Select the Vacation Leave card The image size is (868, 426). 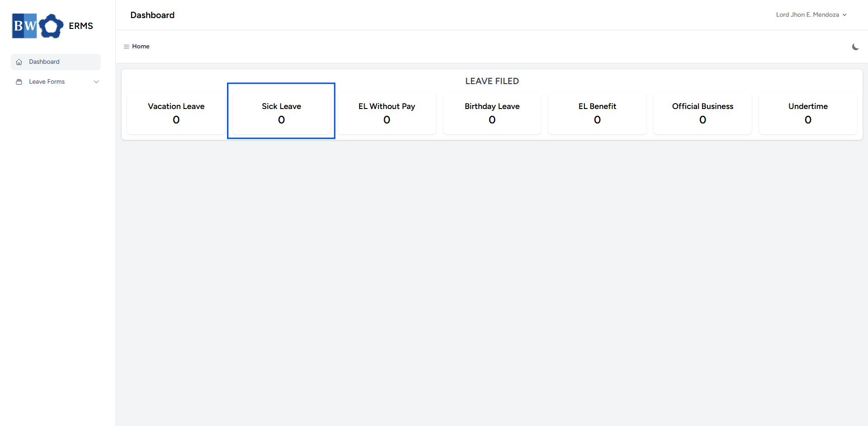pos(176,113)
